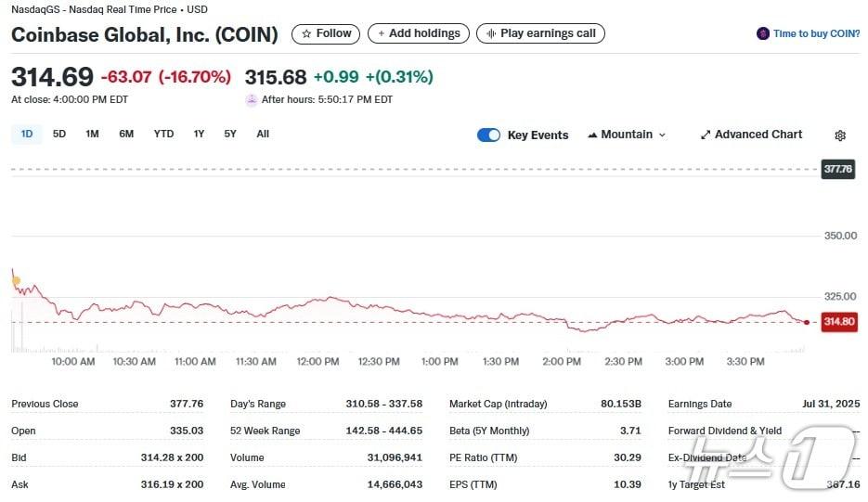The image size is (868, 502).
Task: Click the mountain chart type icon
Action: 592,135
